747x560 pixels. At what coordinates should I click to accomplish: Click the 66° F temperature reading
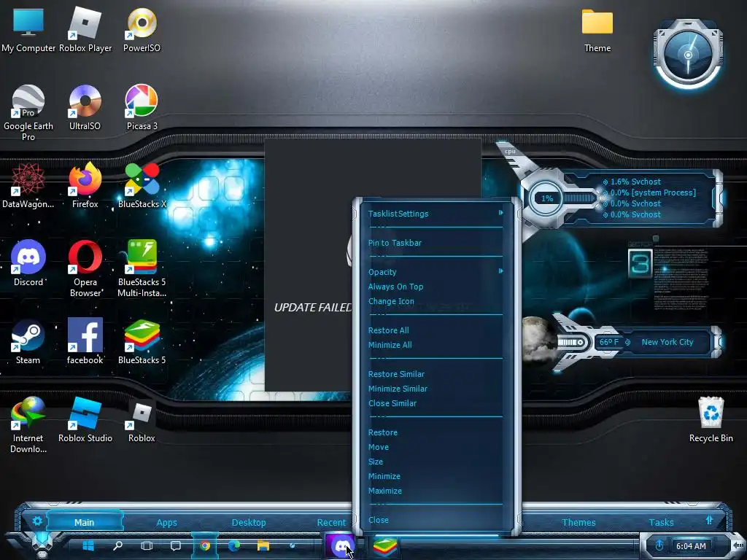[x=609, y=343]
